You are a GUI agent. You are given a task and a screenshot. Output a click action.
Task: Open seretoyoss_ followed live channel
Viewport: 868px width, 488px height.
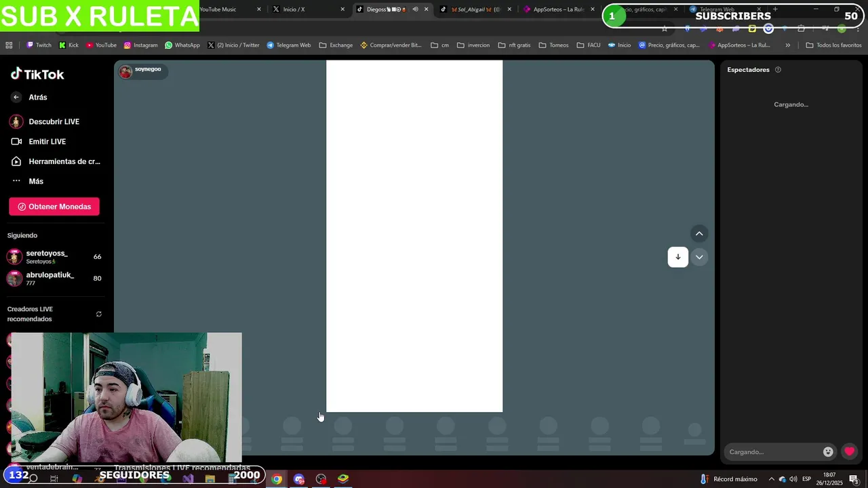[54, 257]
